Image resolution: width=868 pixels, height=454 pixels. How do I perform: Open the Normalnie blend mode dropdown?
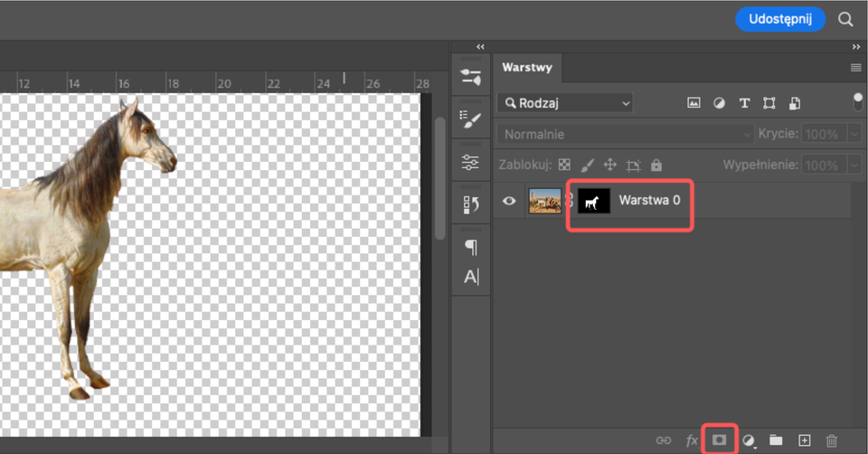pos(625,134)
